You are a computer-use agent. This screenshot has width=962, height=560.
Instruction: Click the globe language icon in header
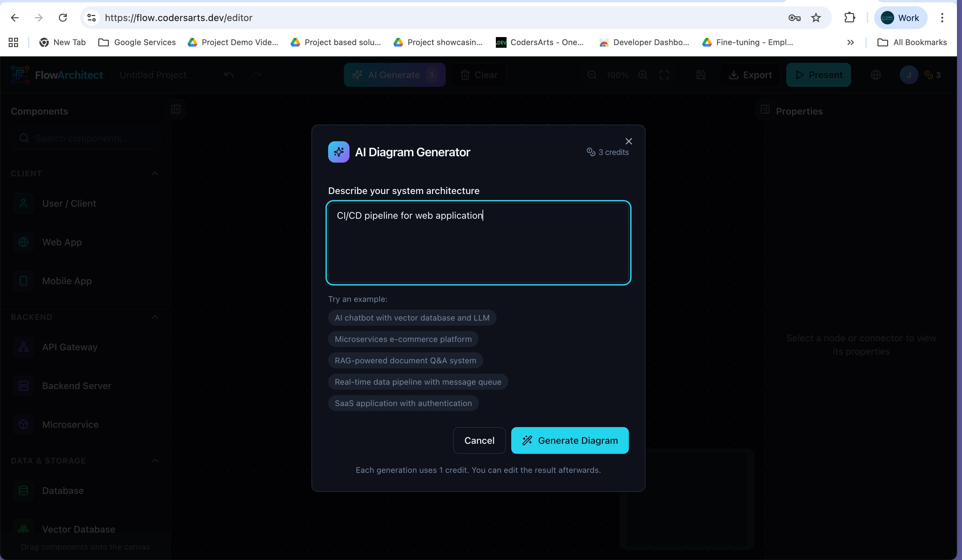tap(876, 75)
